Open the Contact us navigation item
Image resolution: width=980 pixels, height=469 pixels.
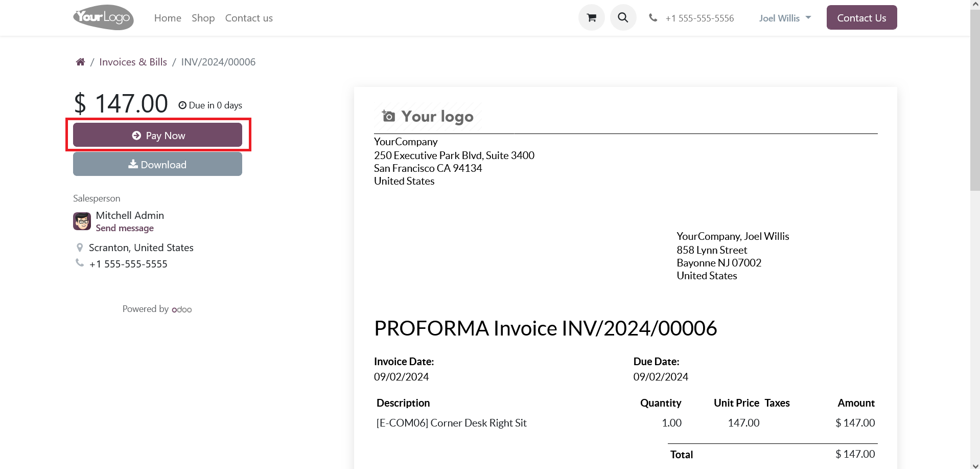click(248, 17)
